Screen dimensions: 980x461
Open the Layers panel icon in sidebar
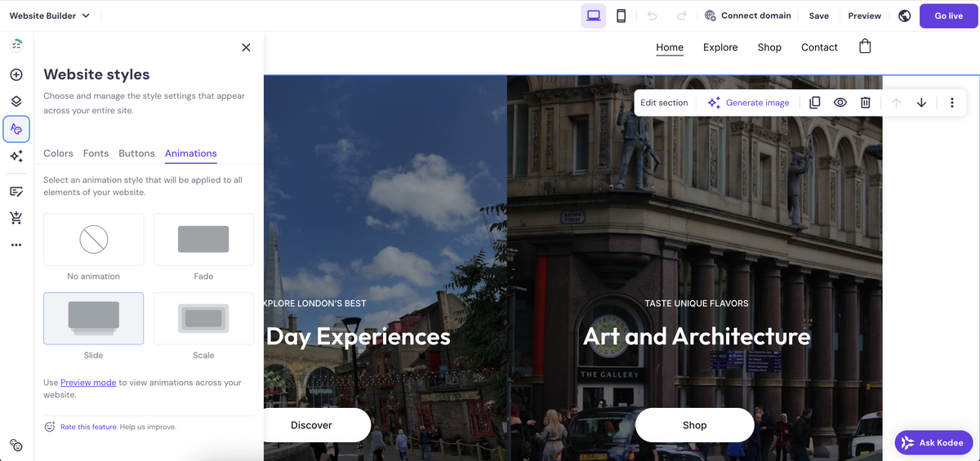coord(16,101)
